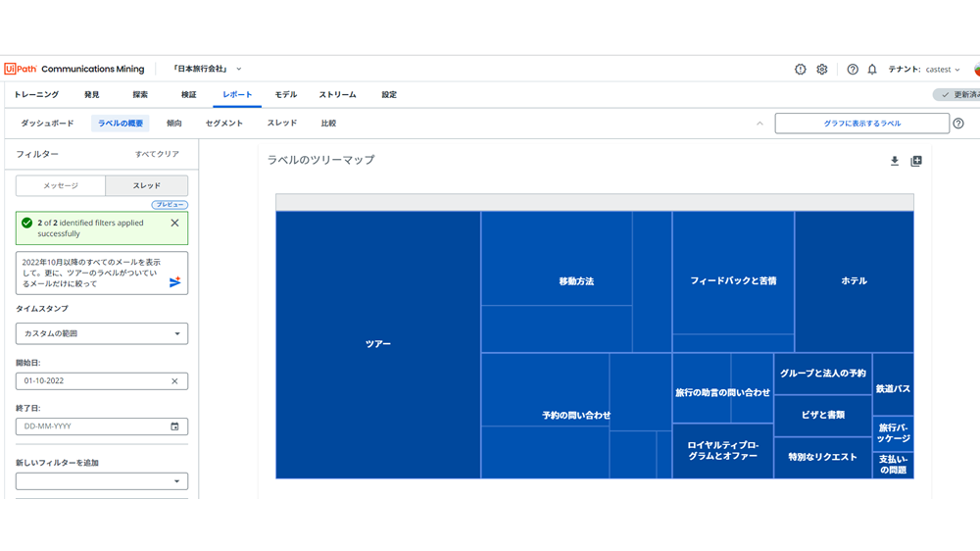Click すべてクリア to clear filters

(x=157, y=154)
